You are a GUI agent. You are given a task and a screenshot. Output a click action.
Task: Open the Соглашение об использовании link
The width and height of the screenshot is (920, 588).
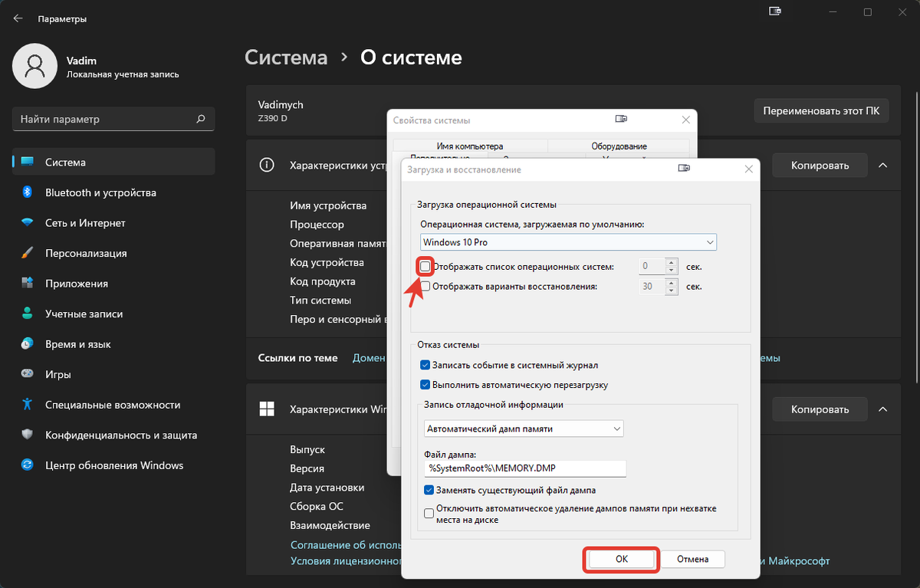click(346, 544)
